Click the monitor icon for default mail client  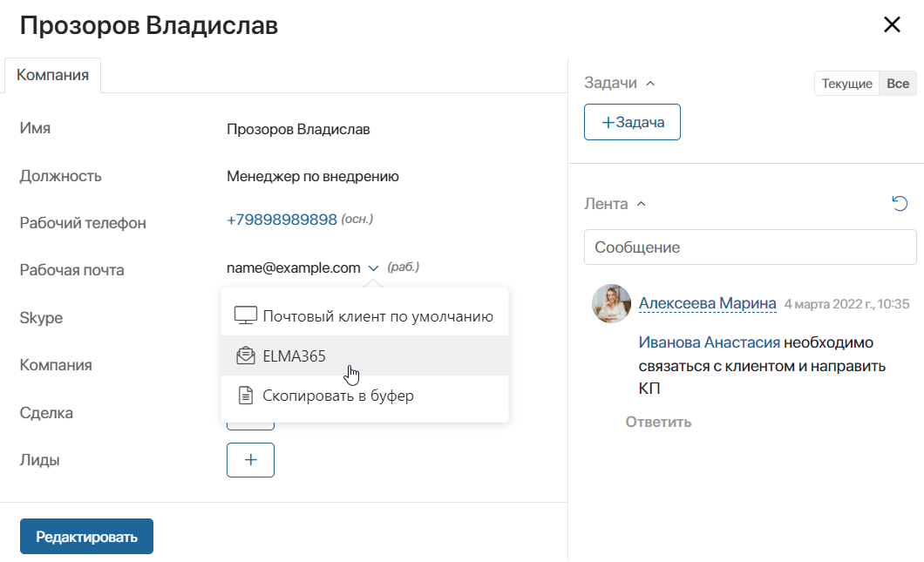[245, 315]
